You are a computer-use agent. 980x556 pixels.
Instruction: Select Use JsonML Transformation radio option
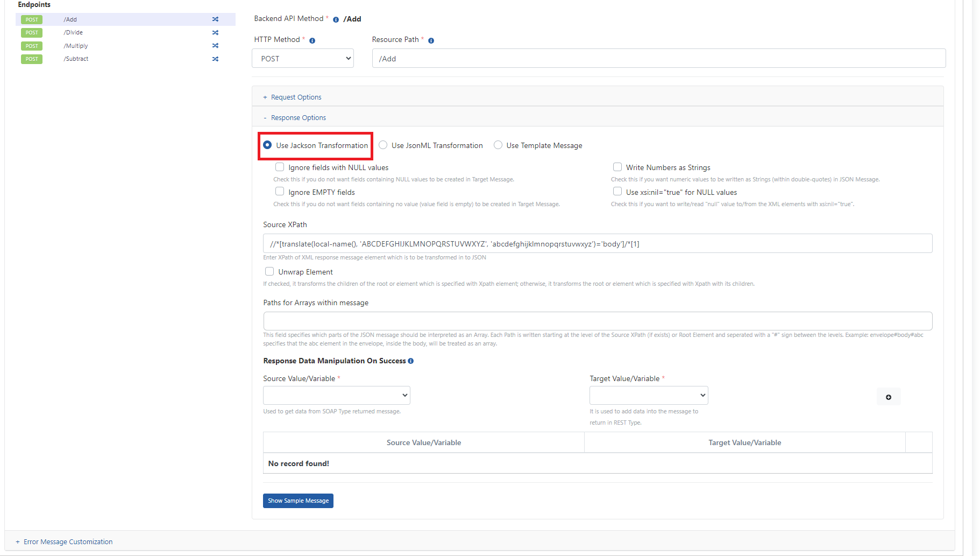(383, 145)
